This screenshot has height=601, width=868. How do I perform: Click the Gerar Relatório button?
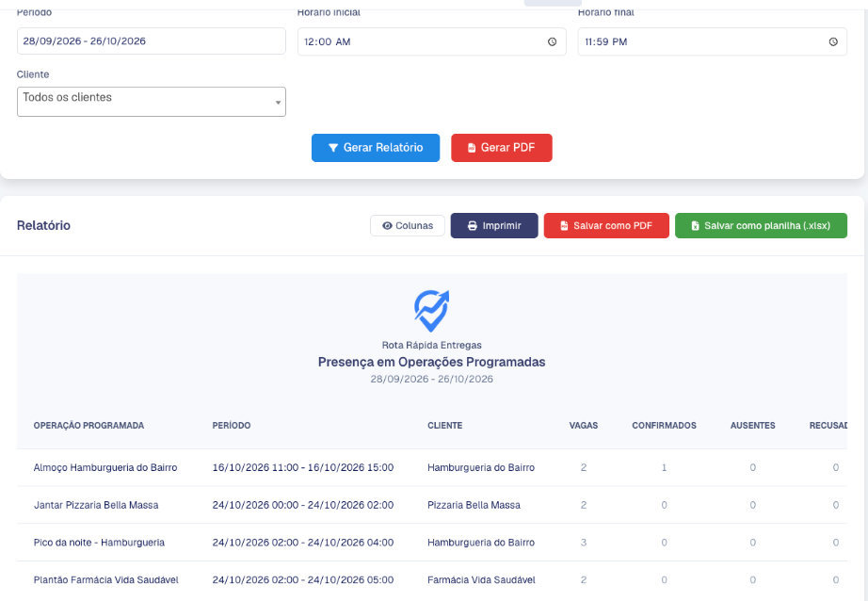coord(376,148)
